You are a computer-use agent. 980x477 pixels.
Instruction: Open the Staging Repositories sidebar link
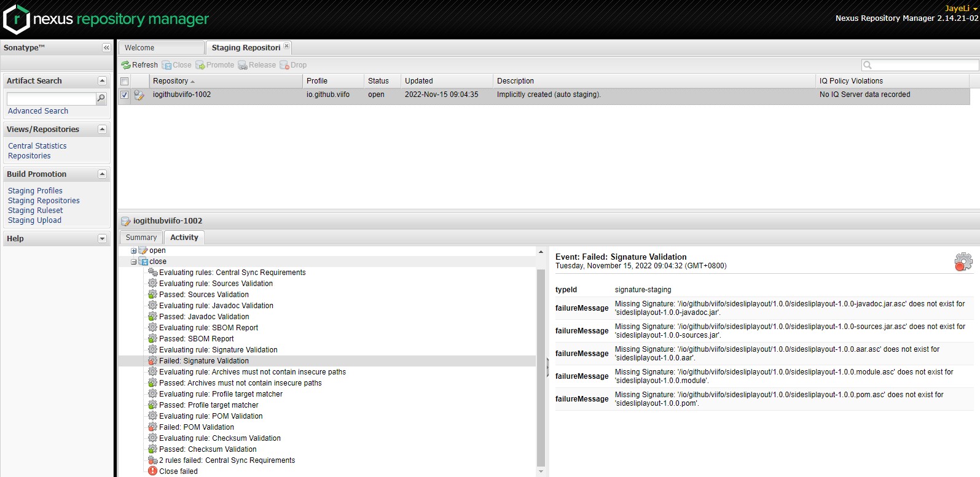coord(44,201)
